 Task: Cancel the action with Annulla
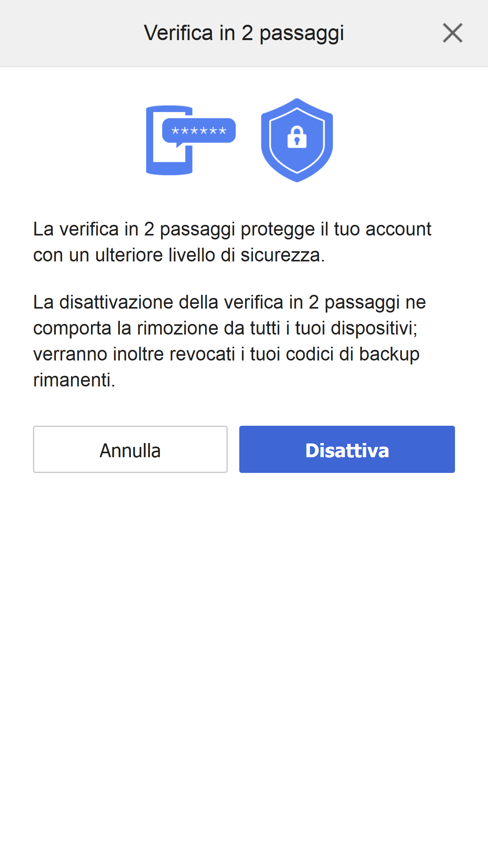coord(130,449)
